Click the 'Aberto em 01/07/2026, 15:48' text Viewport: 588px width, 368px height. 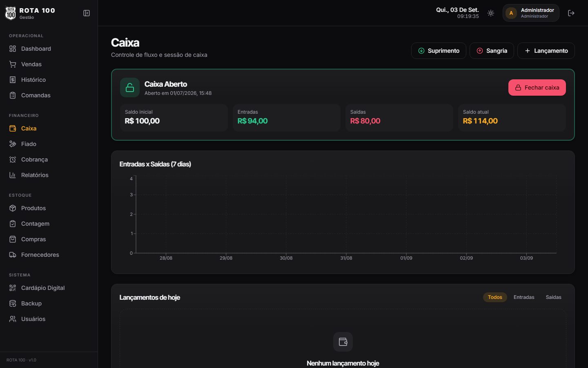pyautogui.click(x=178, y=93)
